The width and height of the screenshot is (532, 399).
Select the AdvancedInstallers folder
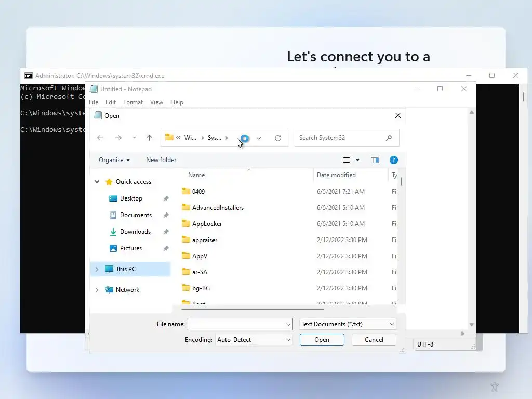coord(218,208)
